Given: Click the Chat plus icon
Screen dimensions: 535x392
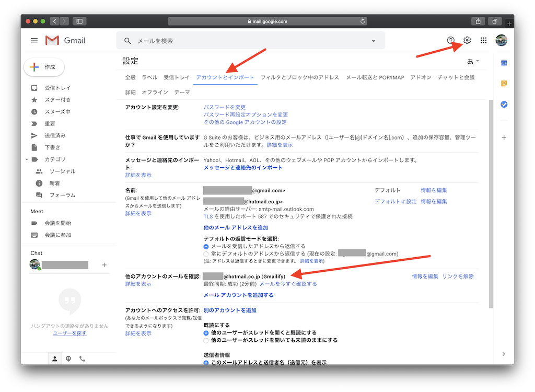Looking at the screenshot, I should pyautogui.click(x=104, y=265).
